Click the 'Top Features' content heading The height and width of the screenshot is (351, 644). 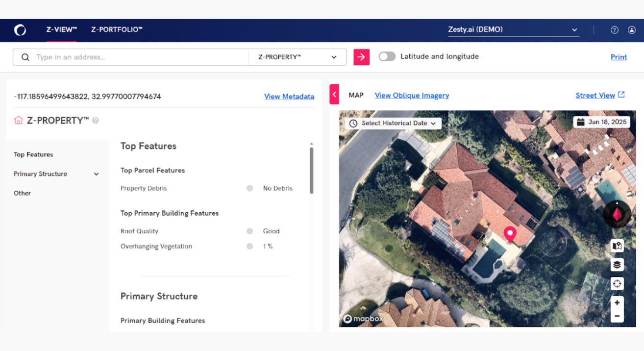[x=149, y=146]
